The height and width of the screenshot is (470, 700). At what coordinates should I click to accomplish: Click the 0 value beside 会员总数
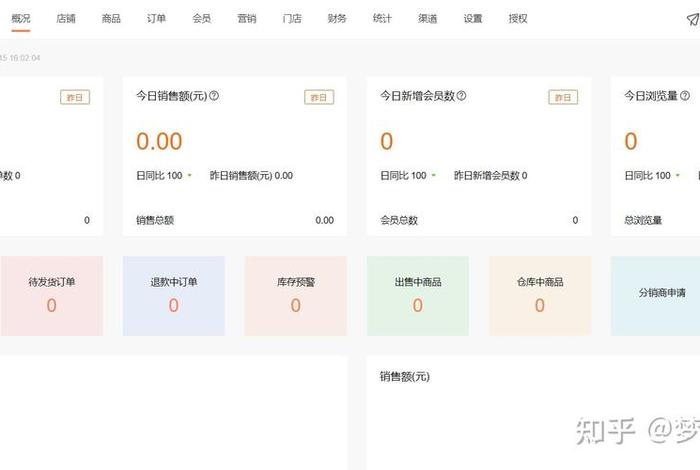[x=575, y=220]
